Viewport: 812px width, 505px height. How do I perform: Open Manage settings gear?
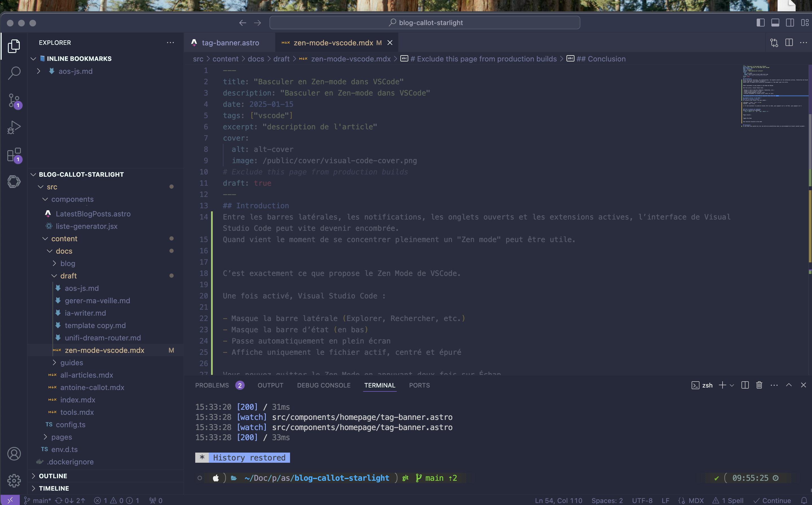click(14, 480)
